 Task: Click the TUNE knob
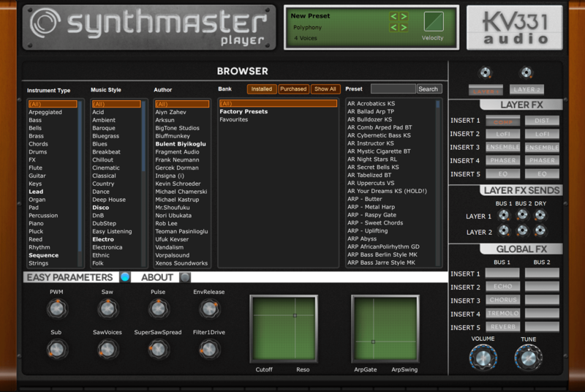coord(528,357)
